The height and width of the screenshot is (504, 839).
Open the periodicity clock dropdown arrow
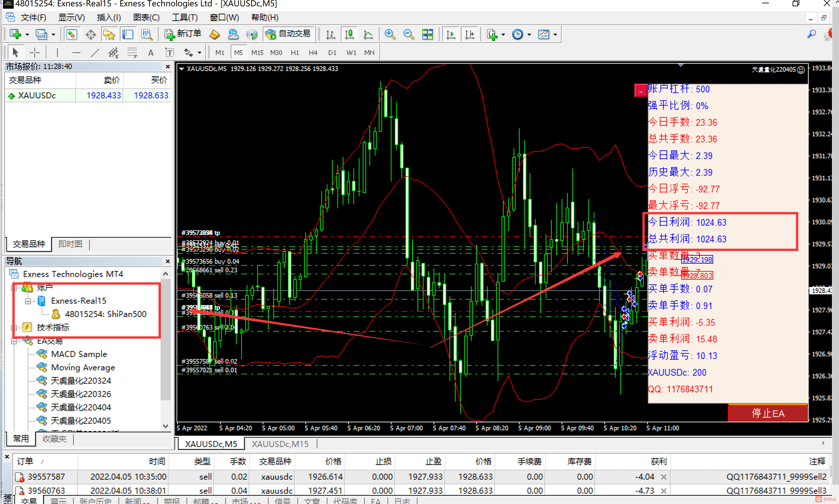click(529, 34)
